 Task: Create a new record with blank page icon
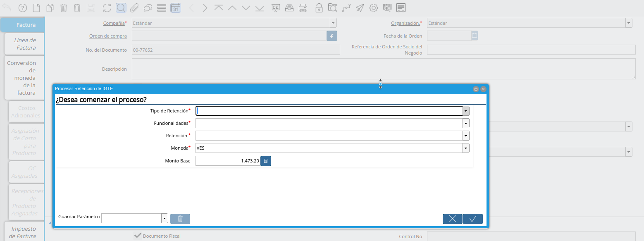36,7
